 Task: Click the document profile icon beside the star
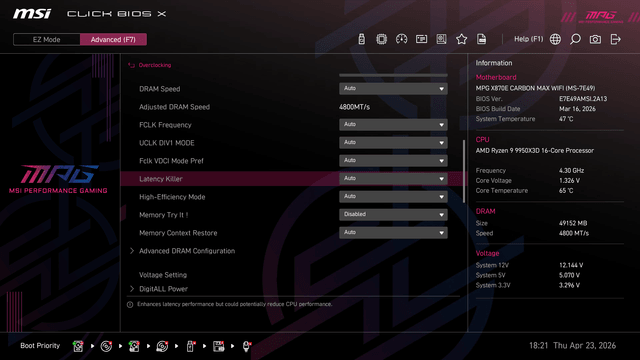[481, 39]
